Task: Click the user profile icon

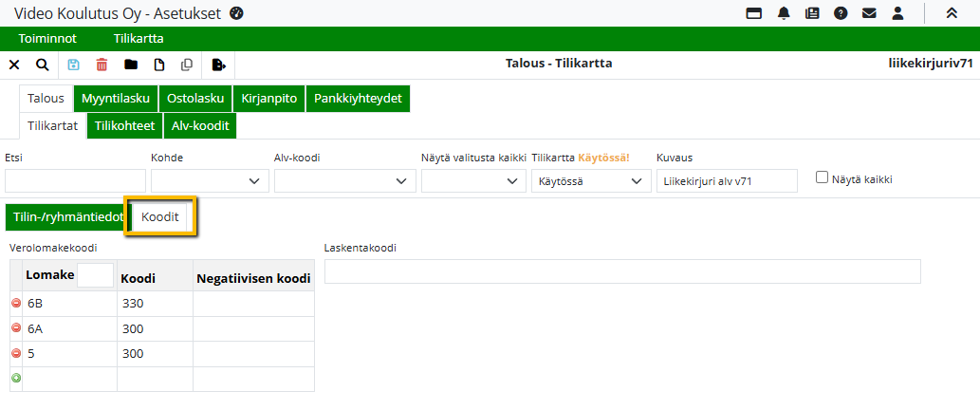Action: pyautogui.click(x=897, y=13)
